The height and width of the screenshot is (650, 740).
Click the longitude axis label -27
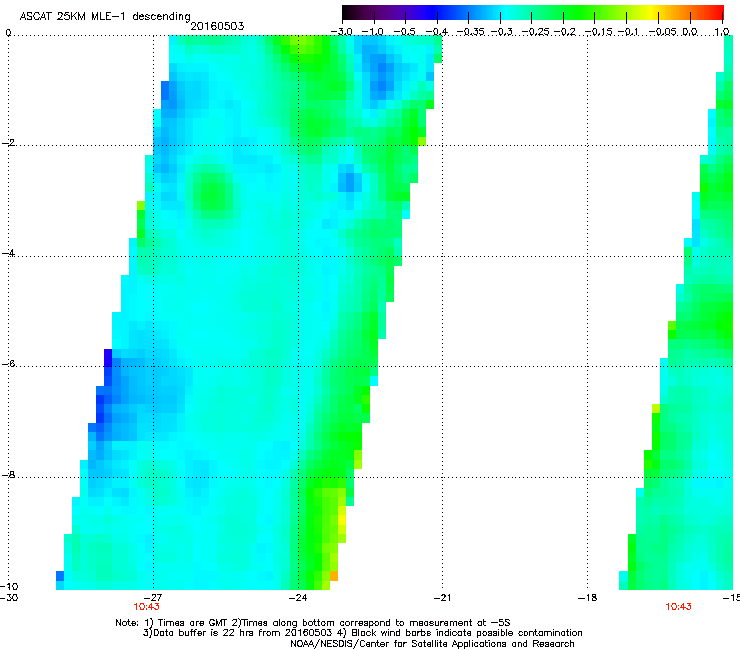tap(153, 598)
